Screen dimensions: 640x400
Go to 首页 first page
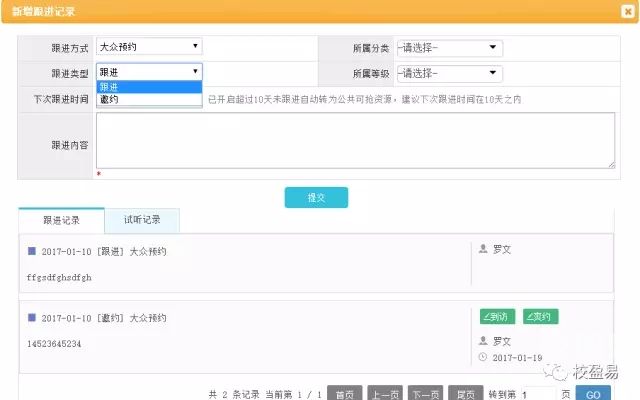[344, 394]
